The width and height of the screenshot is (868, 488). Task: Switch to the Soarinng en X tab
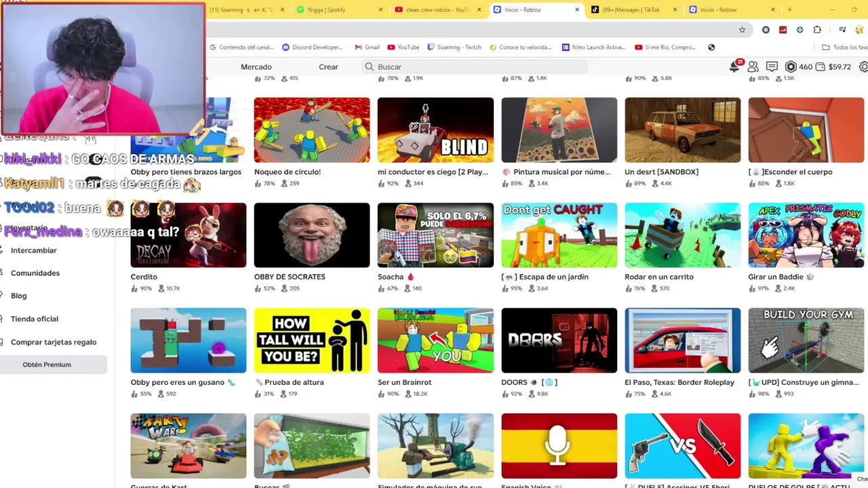coord(248,9)
